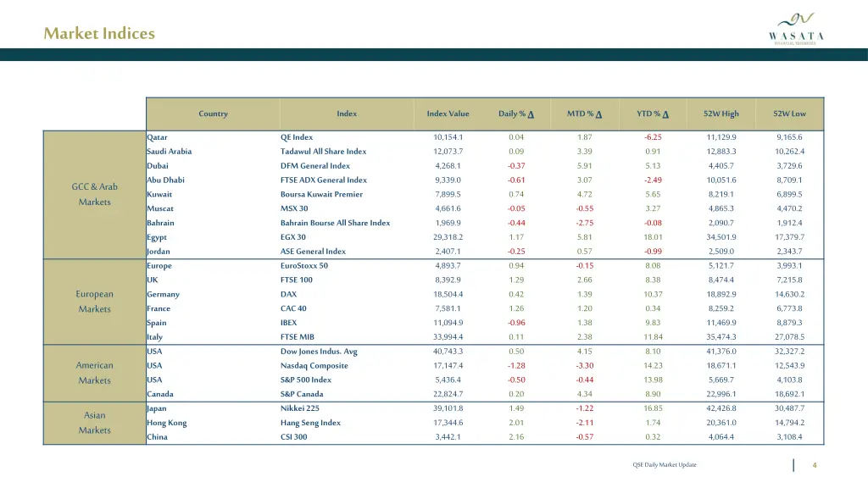Viewport: 868px width, 488px height.
Task: Click the Country column header
Action: pyautogui.click(x=212, y=114)
